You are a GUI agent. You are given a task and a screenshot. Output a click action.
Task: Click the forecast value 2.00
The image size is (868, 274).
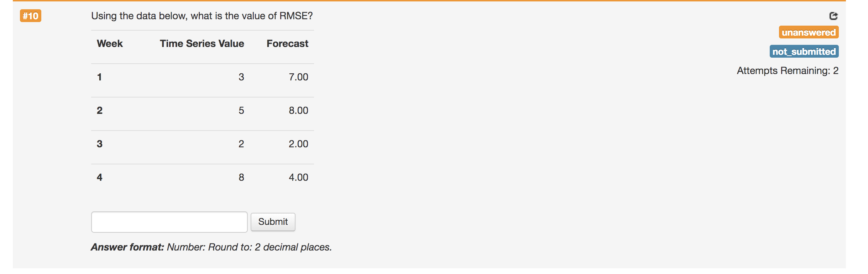[x=298, y=144]
